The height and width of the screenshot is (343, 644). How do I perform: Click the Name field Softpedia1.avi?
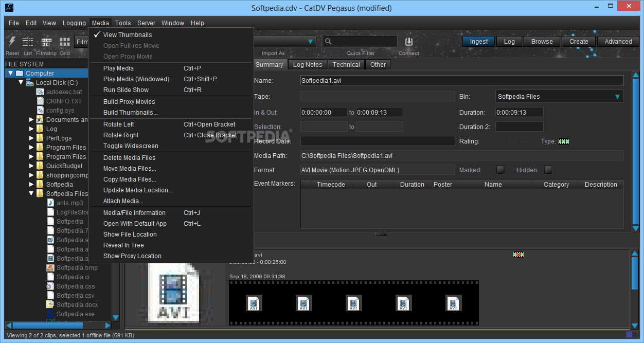(x=462, y=81)
